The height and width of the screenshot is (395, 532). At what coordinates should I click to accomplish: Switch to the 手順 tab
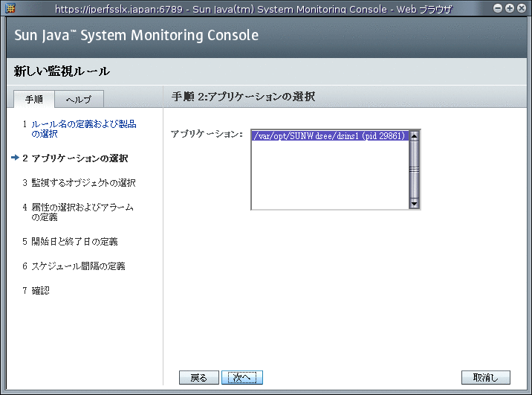click(x=34, y=99)
